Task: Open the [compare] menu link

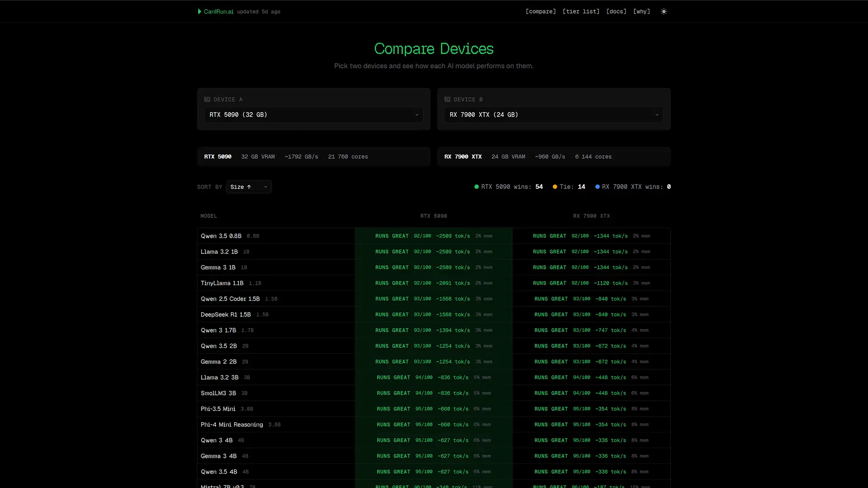Action: point(540,11)
